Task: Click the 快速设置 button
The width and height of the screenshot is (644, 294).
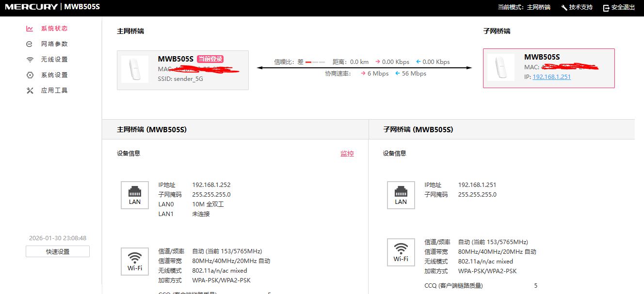Action: tap(58, 251)
